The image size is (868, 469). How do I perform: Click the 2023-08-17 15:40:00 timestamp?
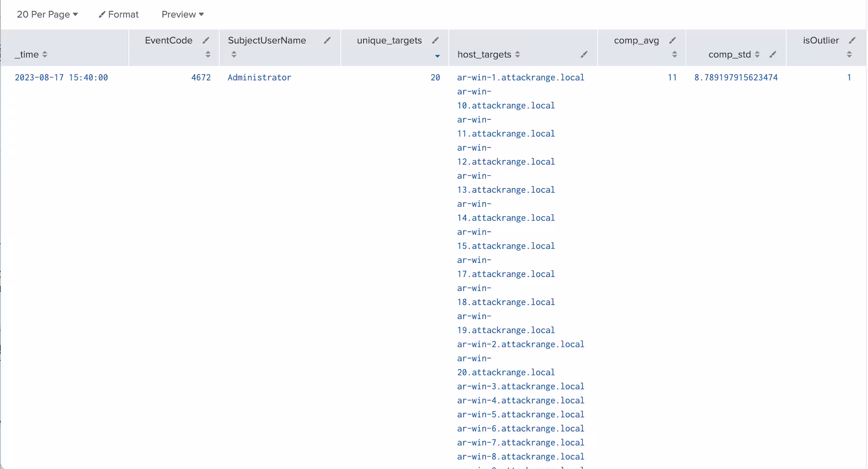61,78
